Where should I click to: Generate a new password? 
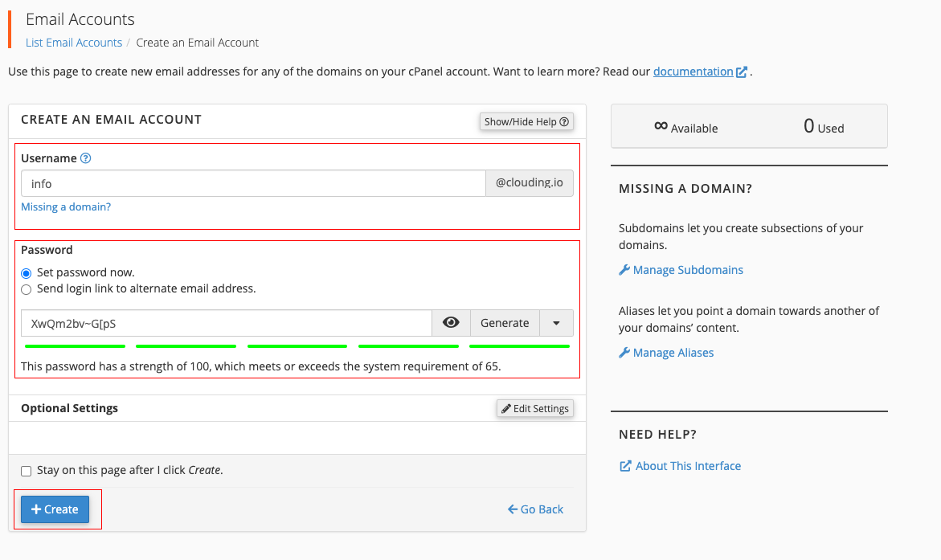coord(505,323)
